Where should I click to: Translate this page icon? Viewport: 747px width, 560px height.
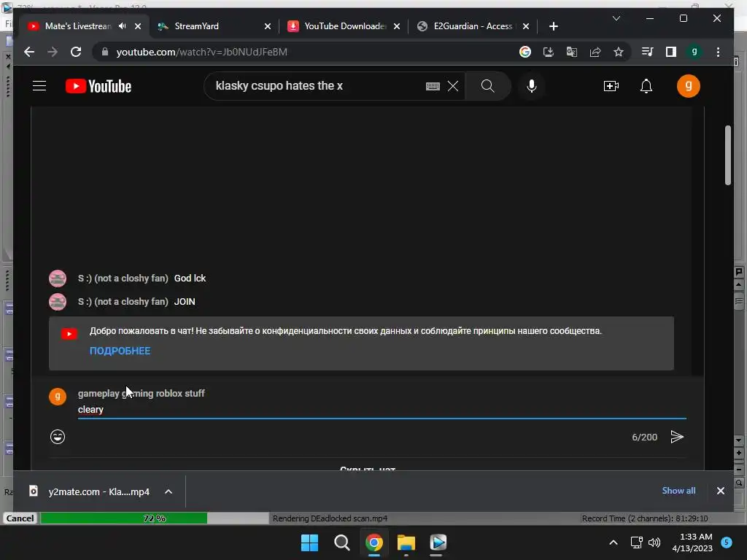coord(572,52)
